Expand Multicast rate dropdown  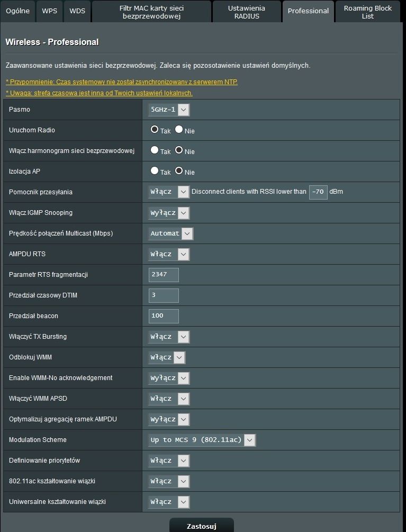click(171, 234)
